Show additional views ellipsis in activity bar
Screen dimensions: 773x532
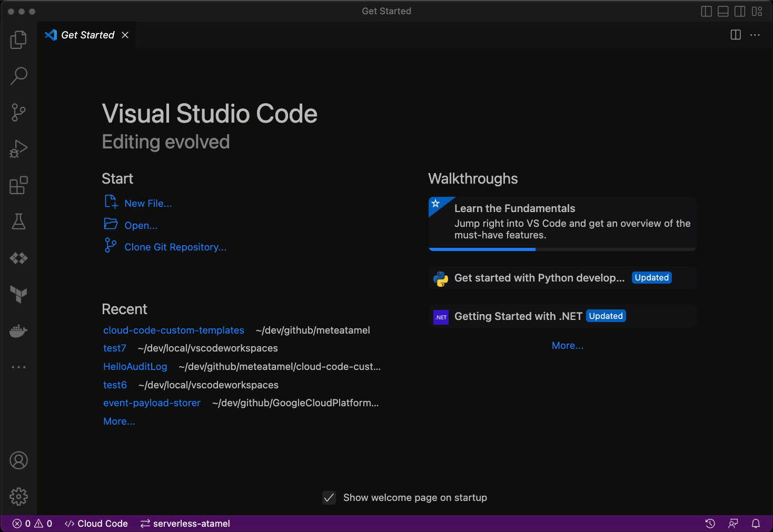pyautogui.click(x=18, y=367)
